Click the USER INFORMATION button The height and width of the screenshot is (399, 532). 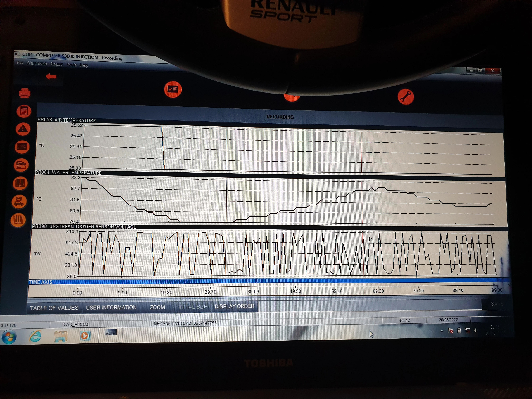tap(111, 307)
